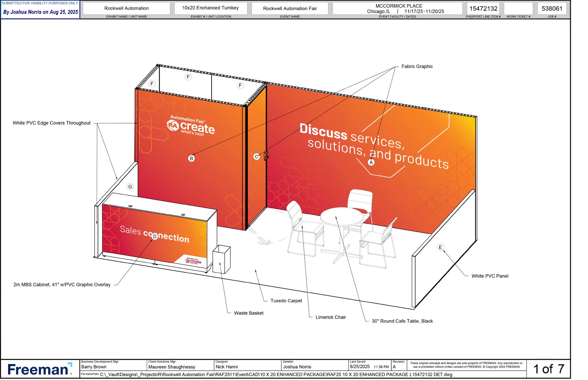This screenshot has height=380, width=588.
Task: Select the 'White PVC Panel' label
Action: (x=490, y=276)
